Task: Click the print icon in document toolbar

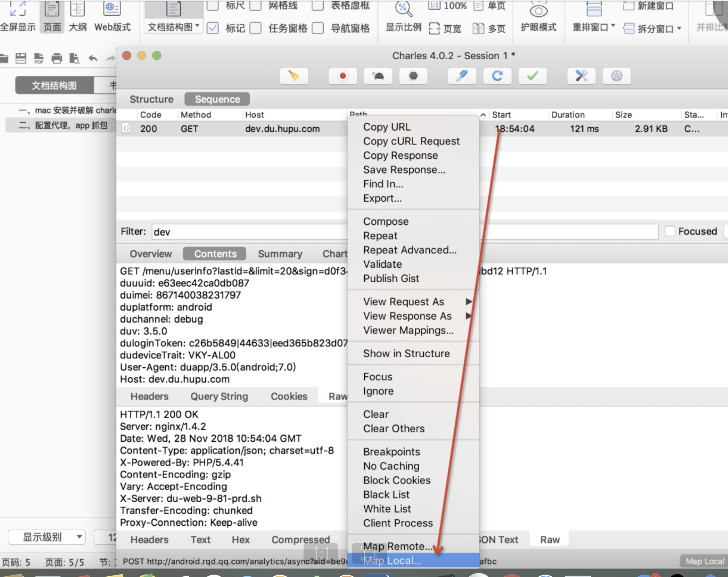Action: [57, 58]
